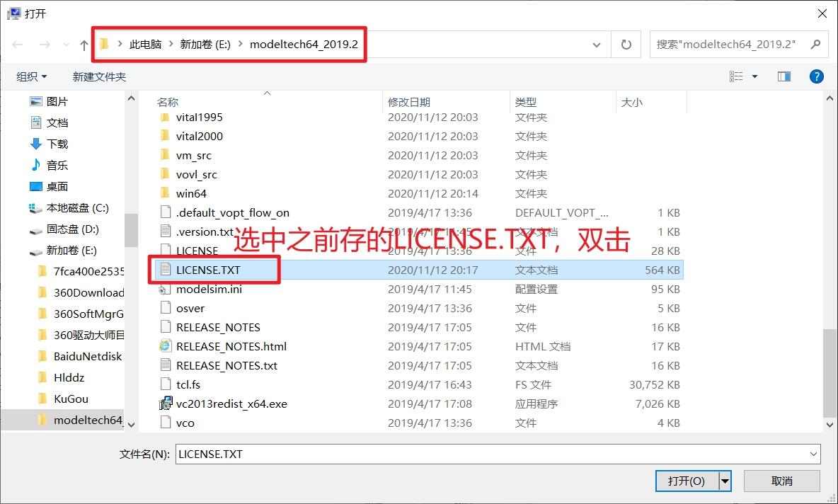Expand the view options dropdown arrow
The height and width of the screenshot is (504, 838).
point(754,76)
